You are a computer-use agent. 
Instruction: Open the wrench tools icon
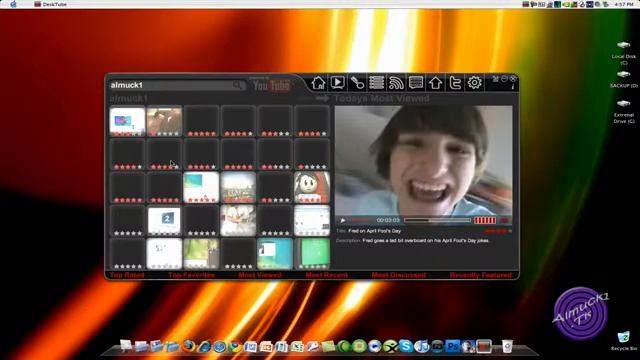click(x=357, y=83)
